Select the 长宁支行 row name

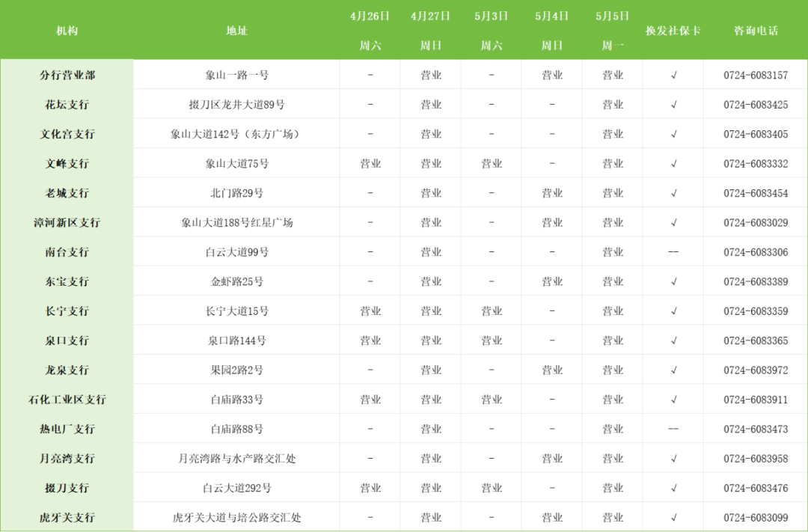point(67,311)
